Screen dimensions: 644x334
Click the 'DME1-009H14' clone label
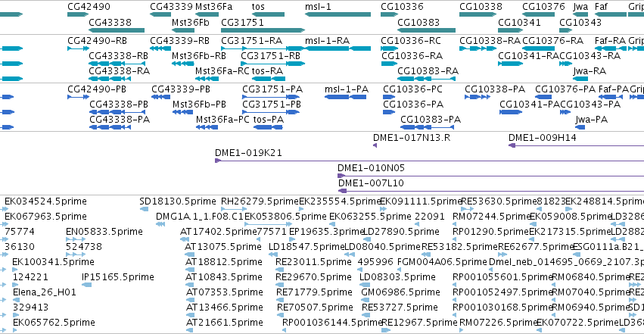pos(542,138)
